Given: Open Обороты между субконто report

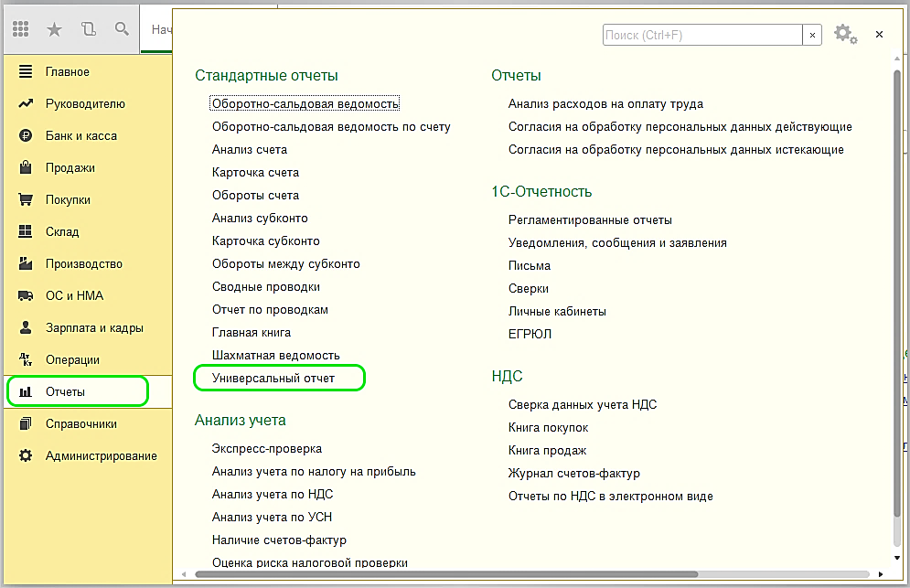Looking at the screenshot, I should [x=286, y=263].
